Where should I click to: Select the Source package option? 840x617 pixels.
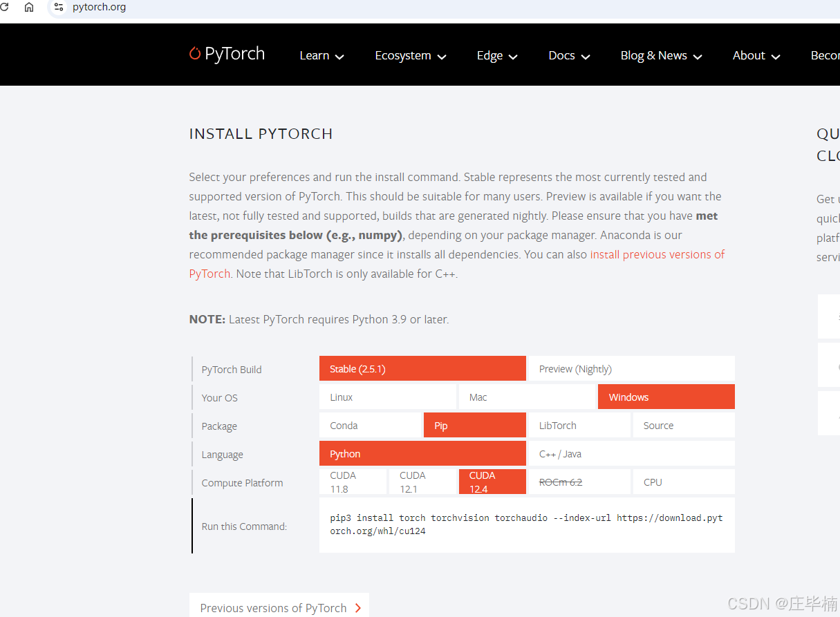(684, 426)
